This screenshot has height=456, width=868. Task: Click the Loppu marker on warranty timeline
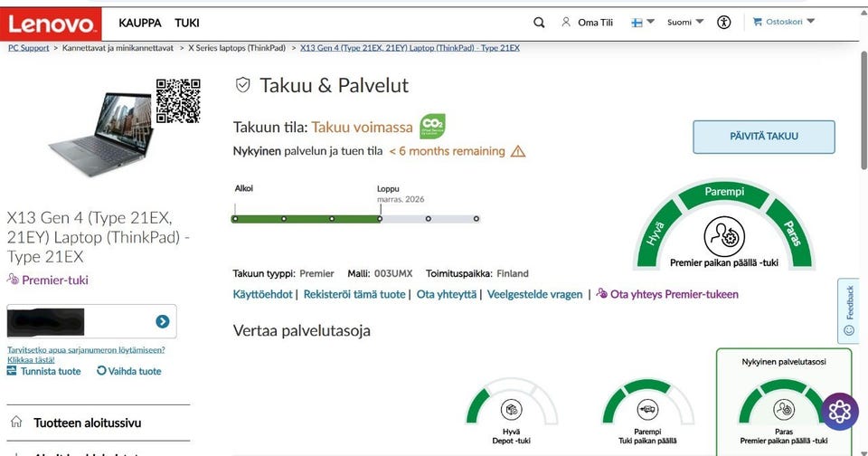(x=381, y=218)
